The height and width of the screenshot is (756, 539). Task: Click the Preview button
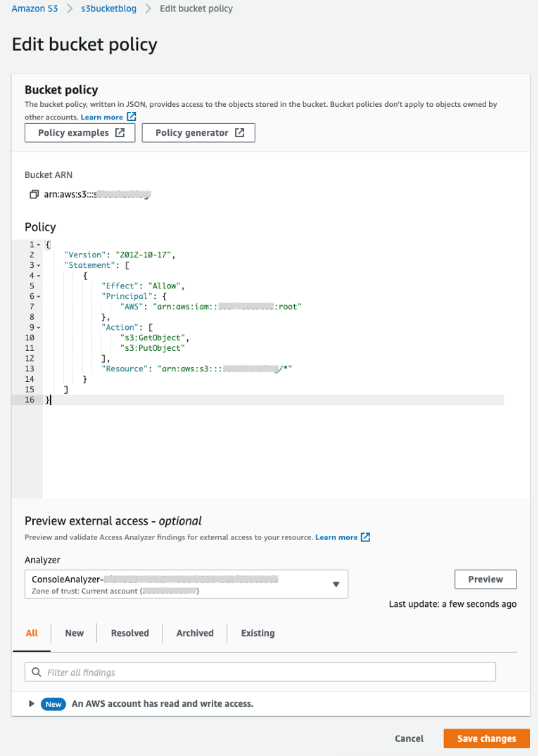(486, 579)
